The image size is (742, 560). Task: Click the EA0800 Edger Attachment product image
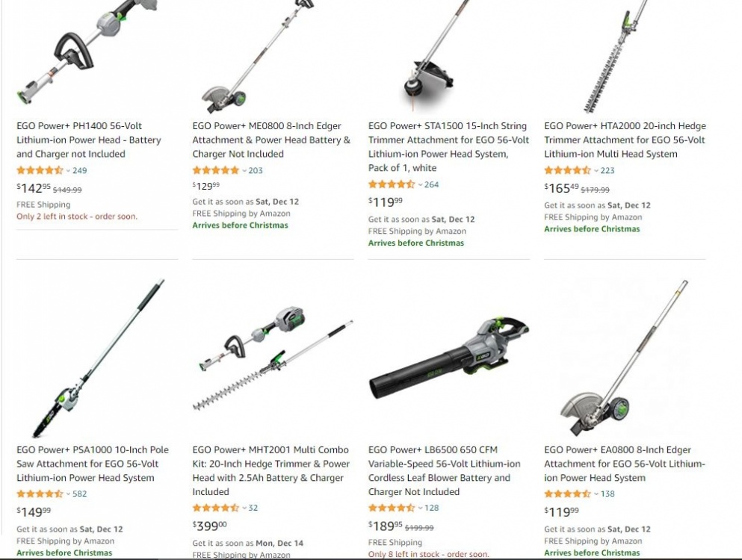(624, 358)
